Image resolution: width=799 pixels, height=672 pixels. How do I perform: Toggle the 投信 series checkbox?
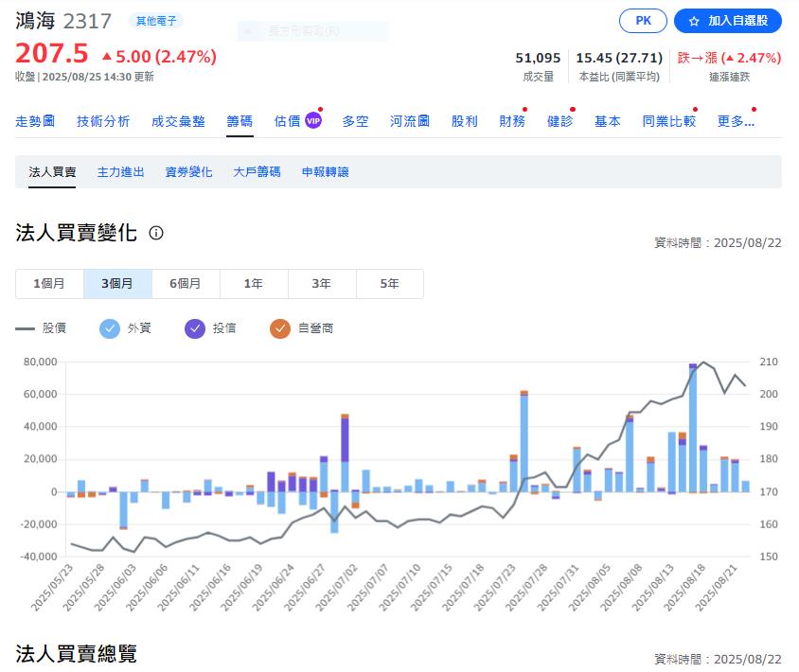(x=195, y=328)
